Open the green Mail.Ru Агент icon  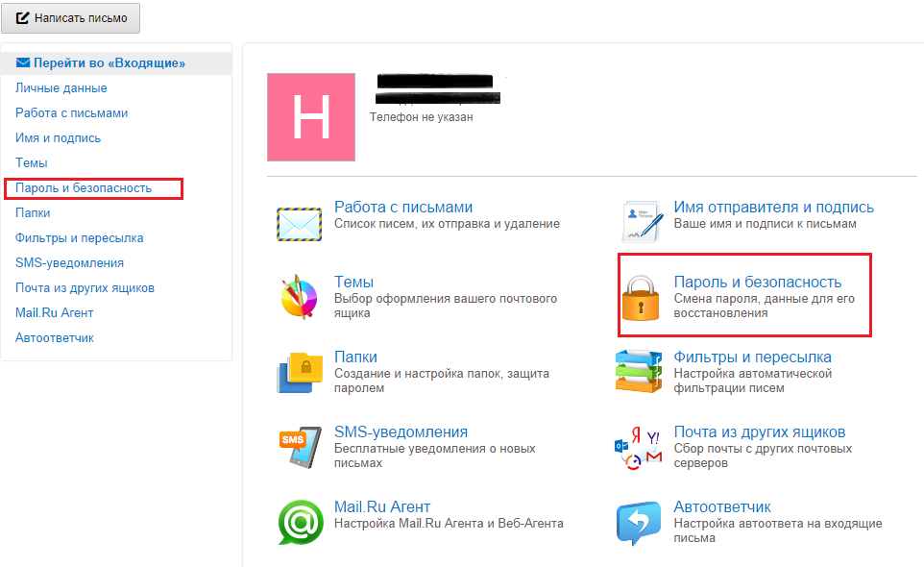tap(299, 522)
